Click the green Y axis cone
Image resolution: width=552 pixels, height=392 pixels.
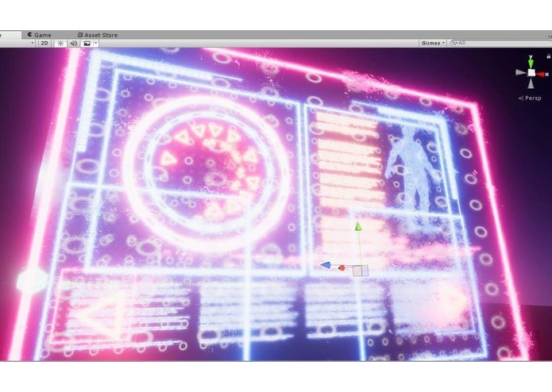[531, 63]
